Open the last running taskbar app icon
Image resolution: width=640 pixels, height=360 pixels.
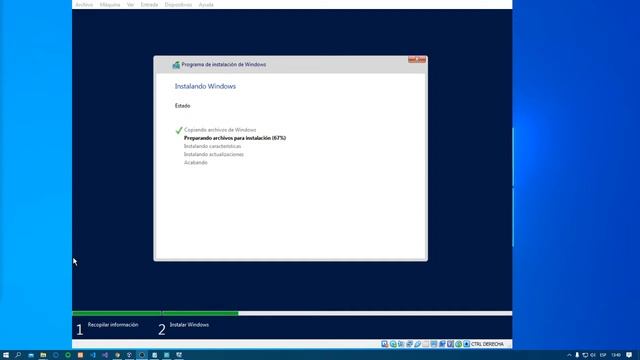pos(179,355)
